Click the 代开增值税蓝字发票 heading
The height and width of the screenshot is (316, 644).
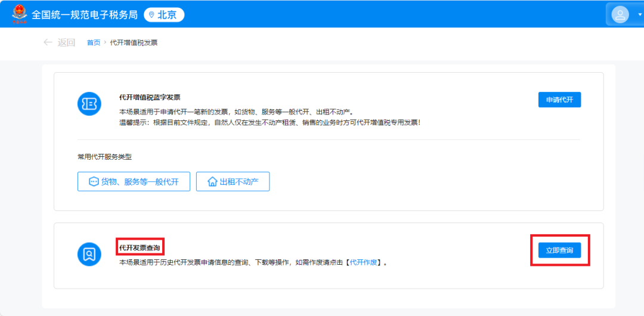pyautogui.click(x=150, y=97)
